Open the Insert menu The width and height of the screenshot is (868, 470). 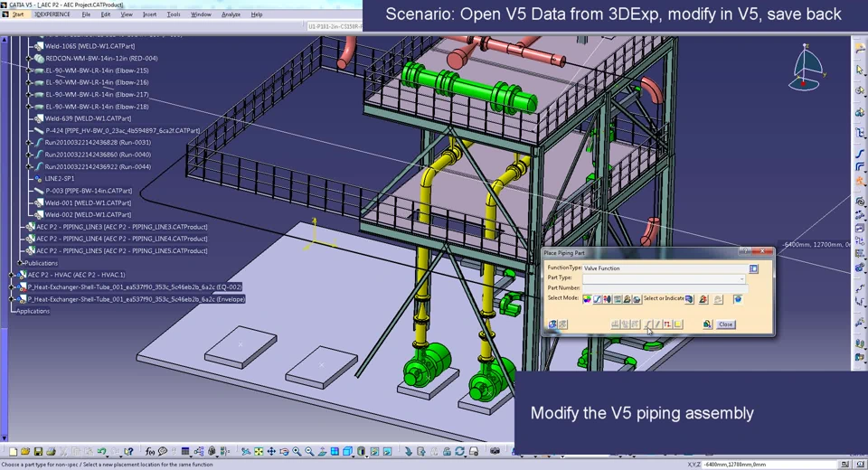[x=149, y=14]
